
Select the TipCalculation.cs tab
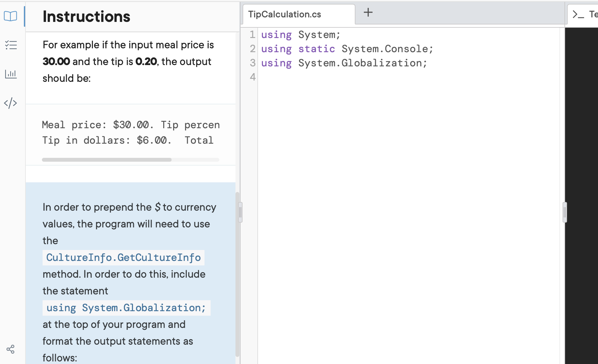tap(284, 14)
